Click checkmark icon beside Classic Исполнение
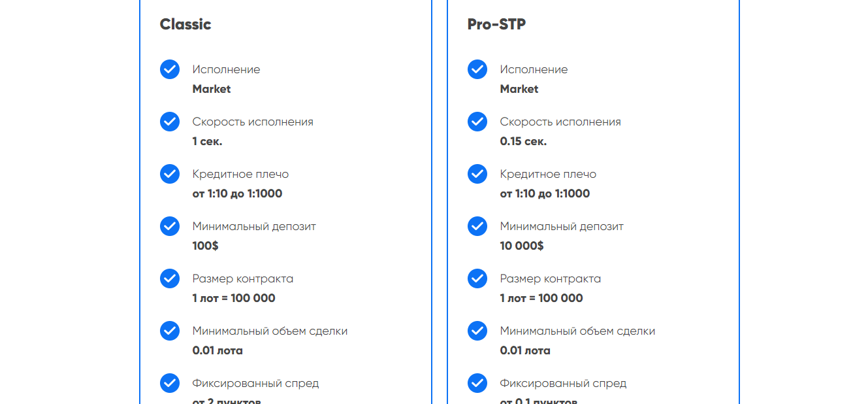868x404 pixels. click(170, 69)
